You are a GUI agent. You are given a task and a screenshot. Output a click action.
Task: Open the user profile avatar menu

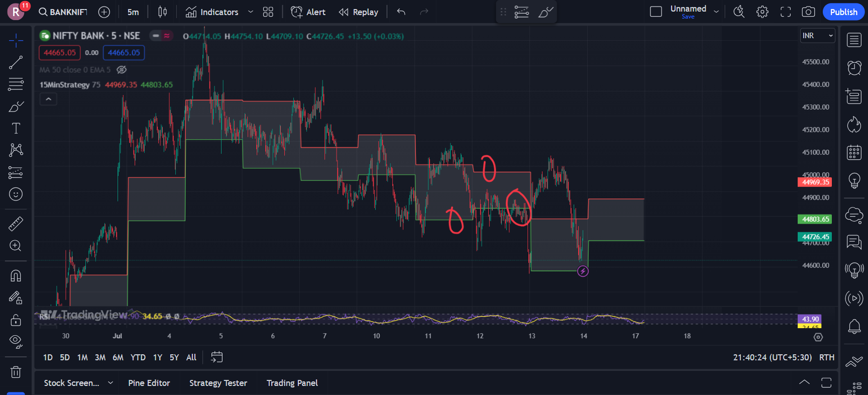pyautogui.click(x=16, y=12)
